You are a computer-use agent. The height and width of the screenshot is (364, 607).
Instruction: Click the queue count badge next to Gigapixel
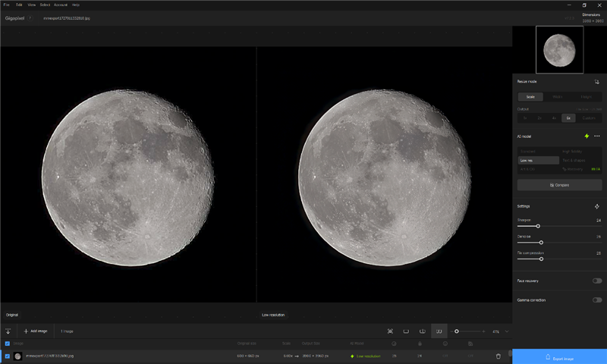30,18
